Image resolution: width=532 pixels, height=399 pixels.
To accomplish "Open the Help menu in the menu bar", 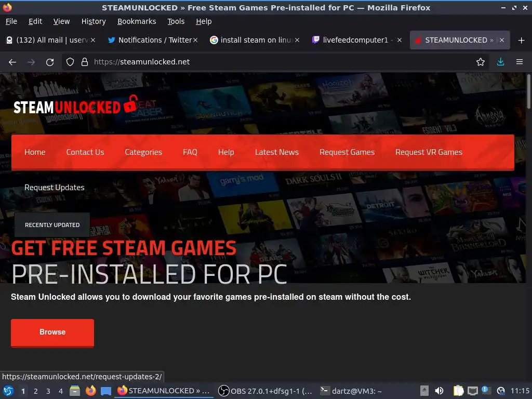I will [x=204, y=21].
